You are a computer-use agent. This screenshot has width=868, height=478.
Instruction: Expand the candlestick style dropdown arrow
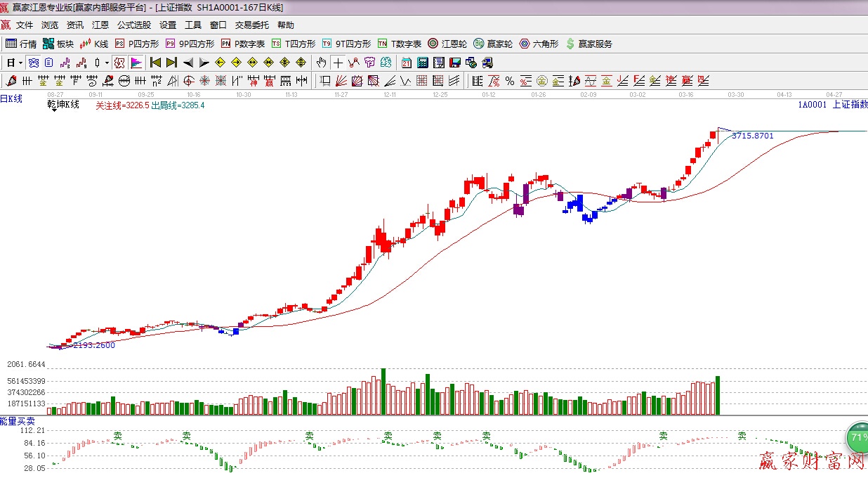coord(107,63)
